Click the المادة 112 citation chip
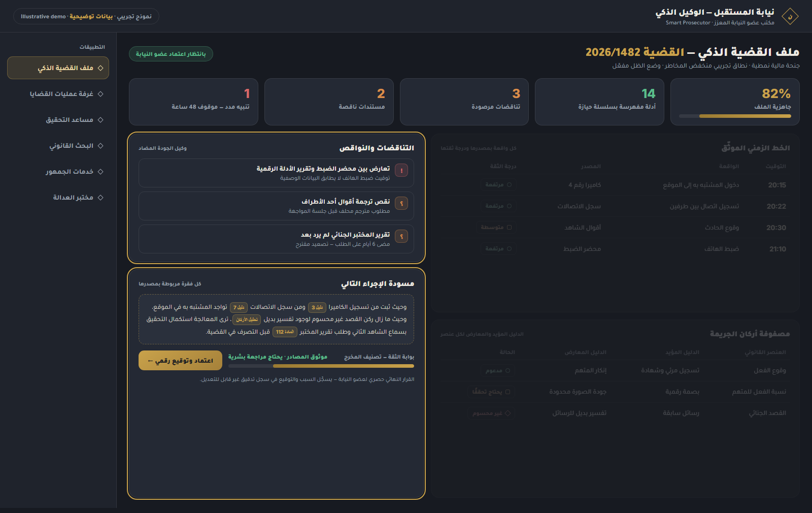Viewport: 812px width, 513px height. click(285, 332)
